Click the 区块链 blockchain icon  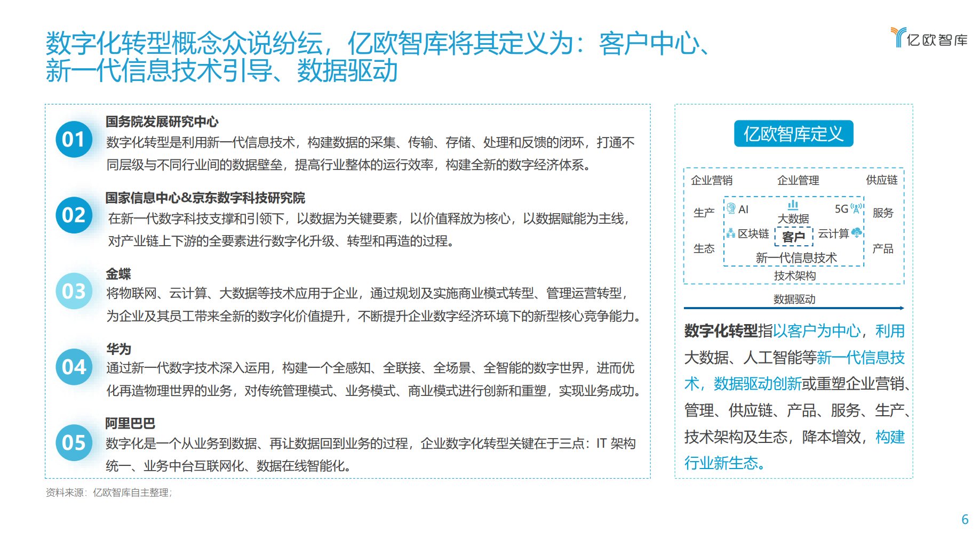click(x=730, y=233)
